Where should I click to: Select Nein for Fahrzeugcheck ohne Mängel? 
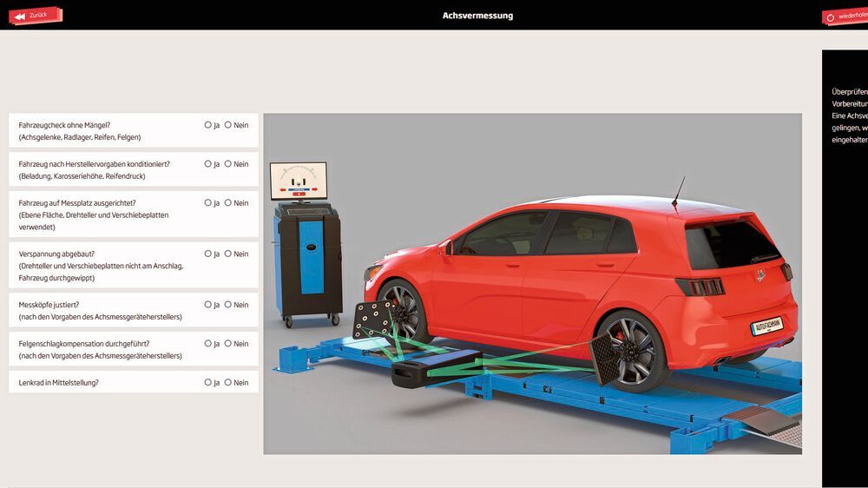(x=228, y=125)
